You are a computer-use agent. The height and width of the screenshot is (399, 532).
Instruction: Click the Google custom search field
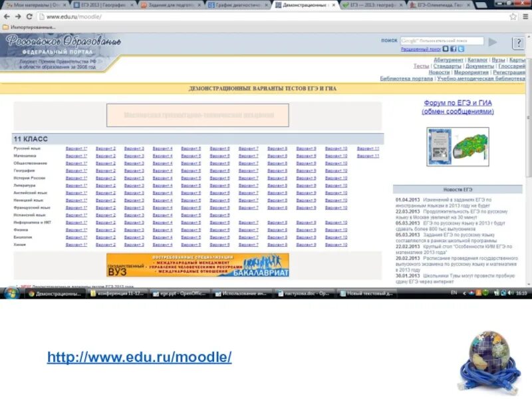click(x=442, y=41)
